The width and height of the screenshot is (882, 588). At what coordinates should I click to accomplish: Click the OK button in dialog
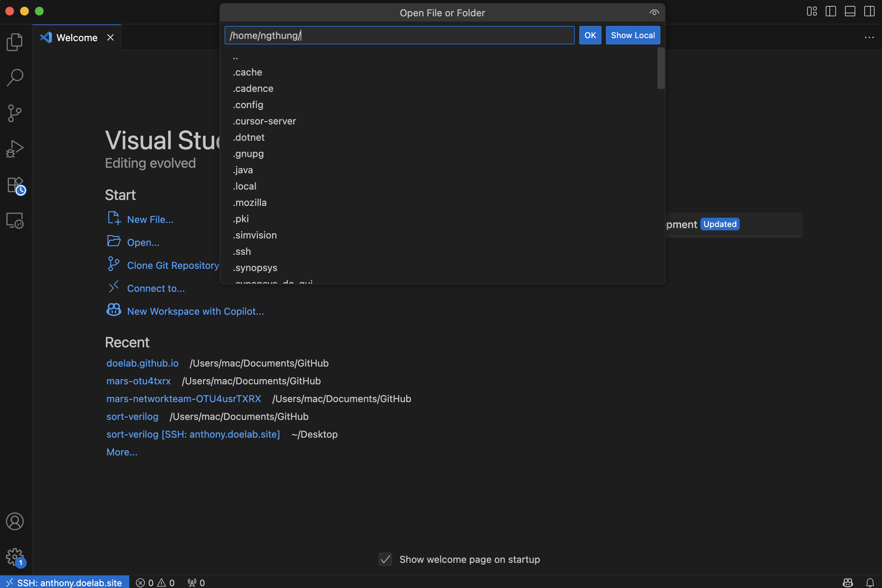pyautogui.click(x=590, y=35)
